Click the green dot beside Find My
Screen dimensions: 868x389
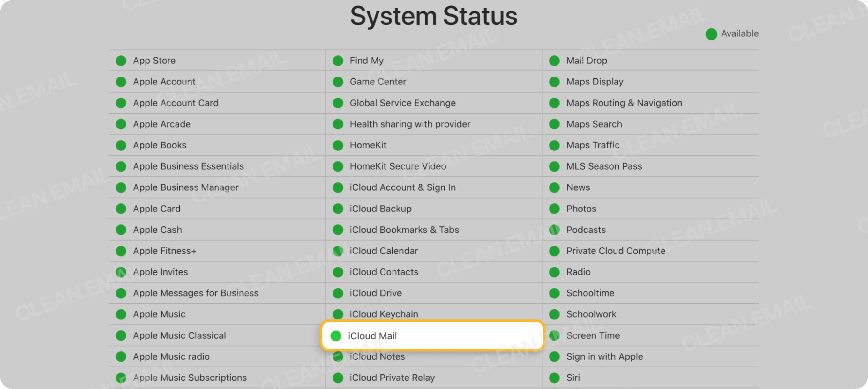click(x=338, y=60)
